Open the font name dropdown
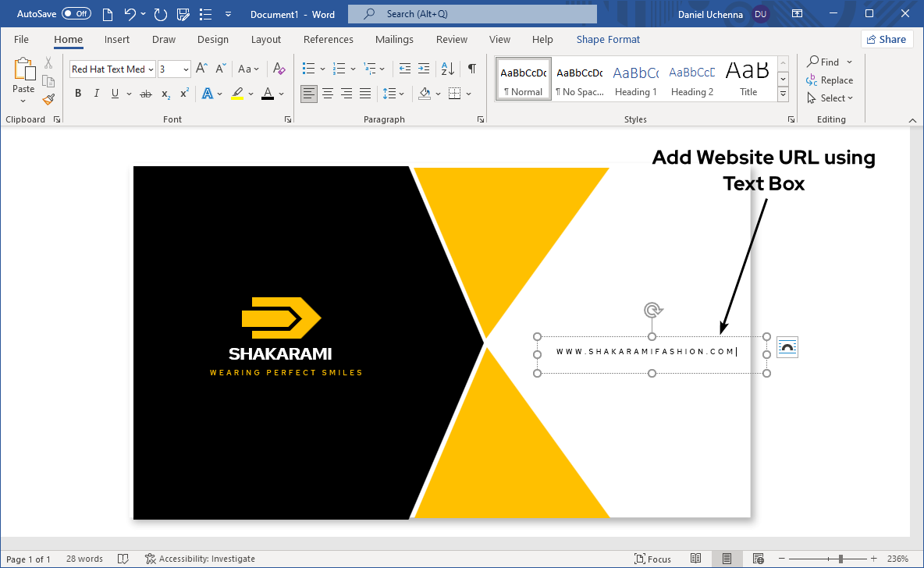This screenshot has width=924, height=568. [151, 69]
